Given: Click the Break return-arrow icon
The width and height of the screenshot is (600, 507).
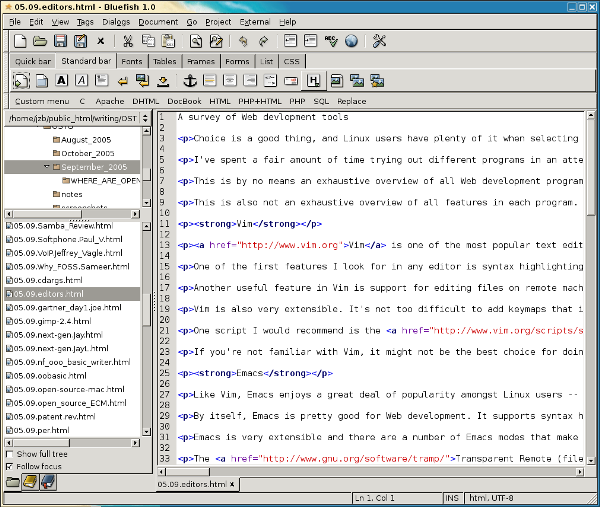Looking at the screenshot, I should pyautogui.click(x=122, y=81).
